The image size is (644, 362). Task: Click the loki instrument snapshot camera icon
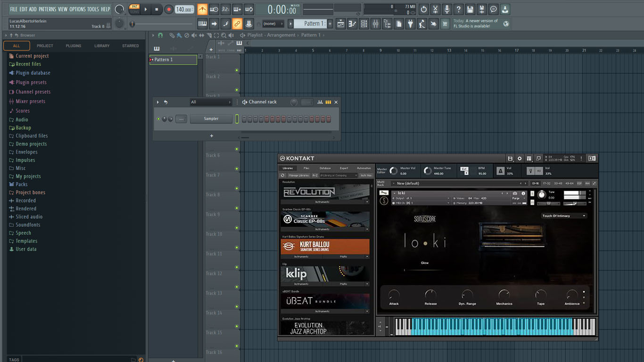(x=515, y=193)
